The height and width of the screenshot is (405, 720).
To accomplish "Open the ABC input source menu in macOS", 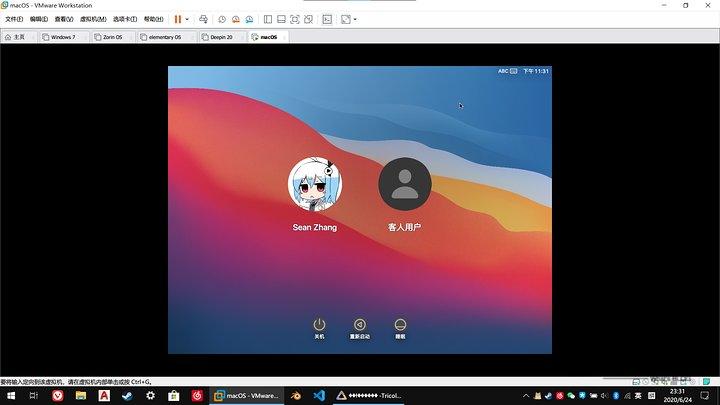I will 507,71.
